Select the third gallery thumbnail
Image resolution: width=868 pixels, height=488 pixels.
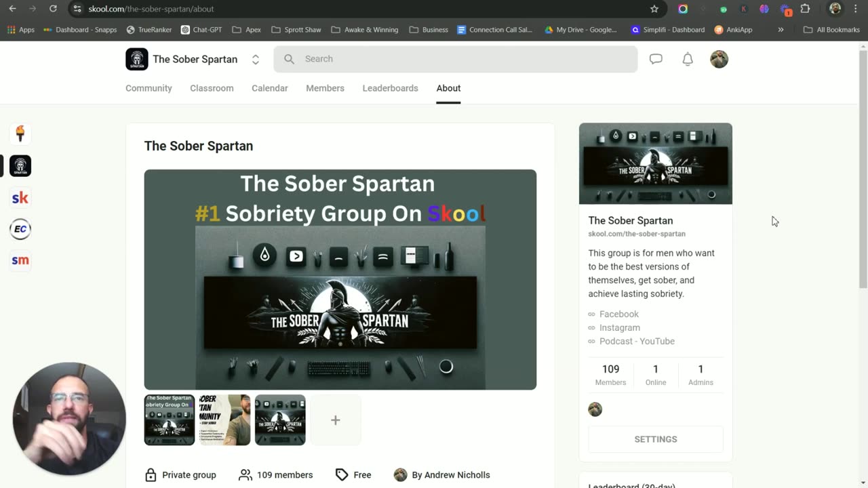[280, 420]
